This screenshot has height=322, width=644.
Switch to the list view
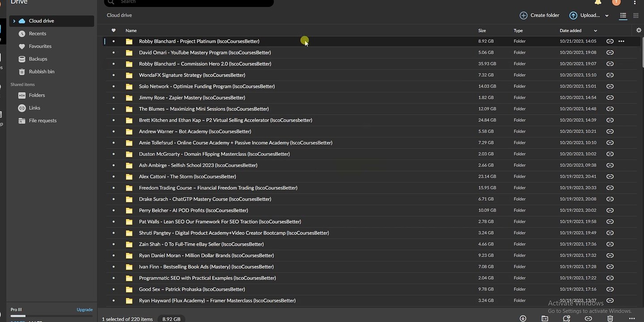[623, 16]
